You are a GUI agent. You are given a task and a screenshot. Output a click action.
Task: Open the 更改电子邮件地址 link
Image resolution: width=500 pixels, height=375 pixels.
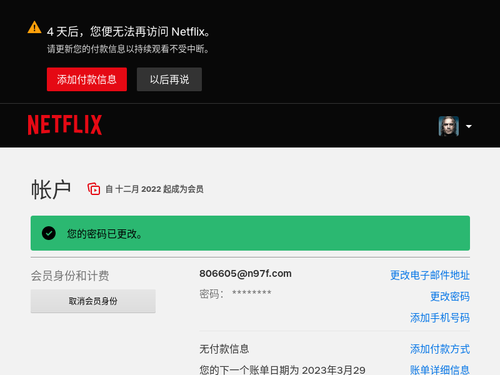coord(430,275)
